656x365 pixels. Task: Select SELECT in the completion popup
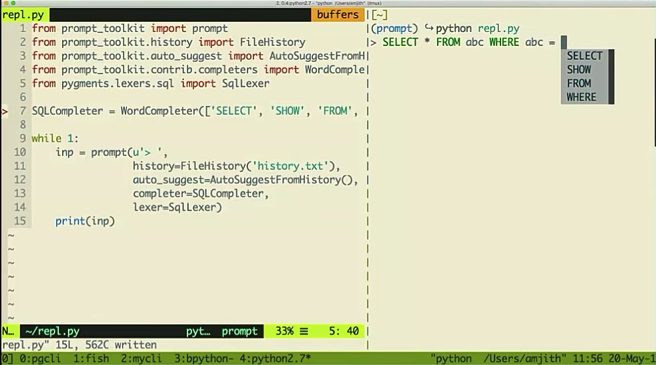click(585, 56)
